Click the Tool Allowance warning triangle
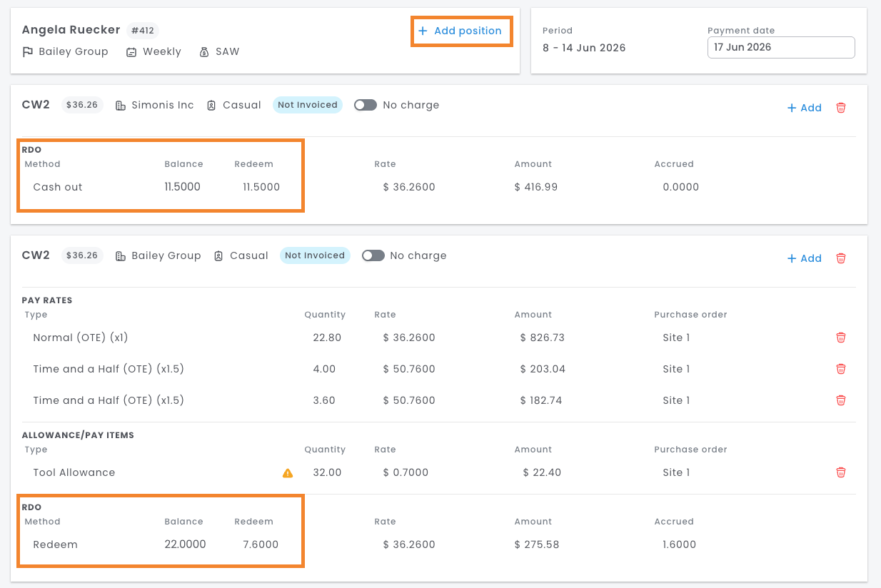Viewport: 881px width, 588px height. tap(288, 472)
